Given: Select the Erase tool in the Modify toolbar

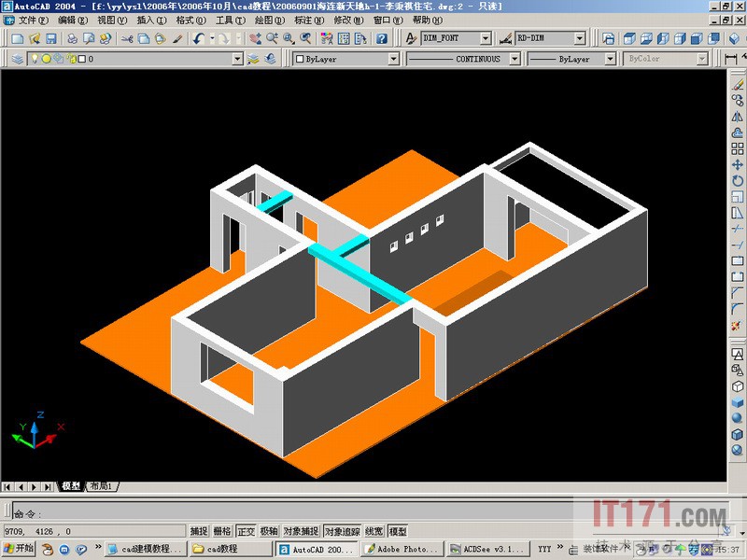Looking at the screenshot, I should (738, 84).
